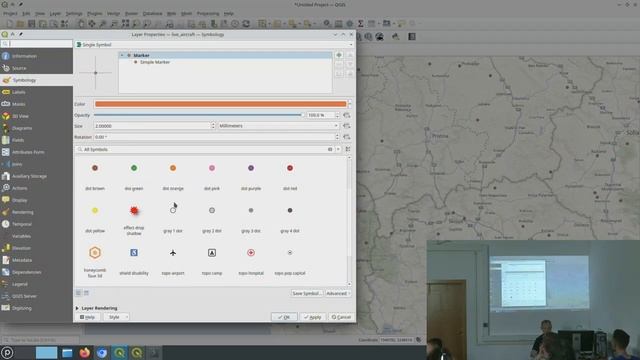Open the Color dropdown arrow

click(x=349, y=104)
